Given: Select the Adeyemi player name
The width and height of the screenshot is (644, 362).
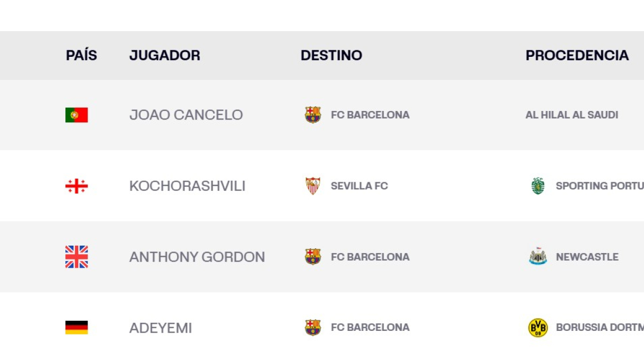Looking at the screenshot, I should click(160, 328).
